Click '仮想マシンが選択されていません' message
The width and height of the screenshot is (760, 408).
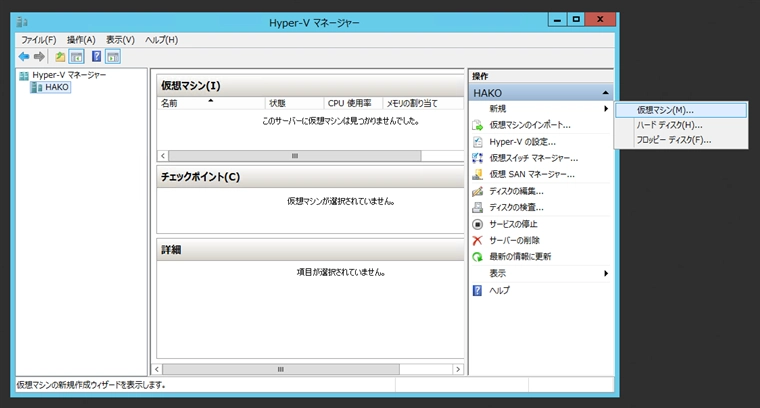click(x=341, y=201)
